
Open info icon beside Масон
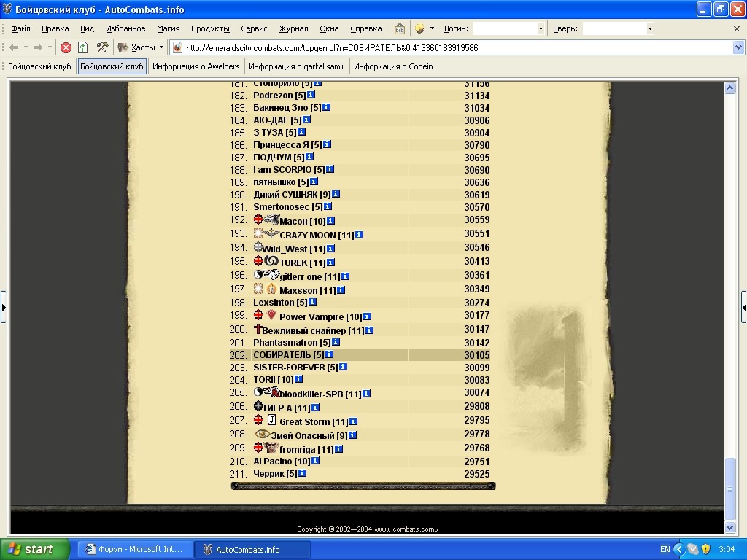point(331,220)
